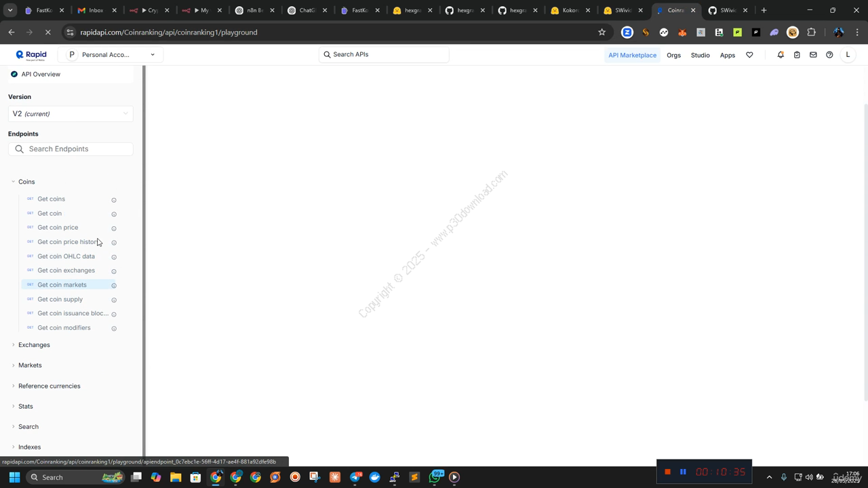Open Version V2 dropdown
Screen dimensions: 868x488
coord(71,114)
